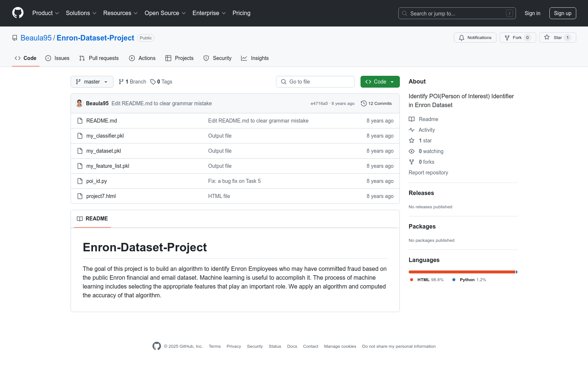Screen dimensions: 588x368
Task: Click the Search or jump to field
Action: 457,13
